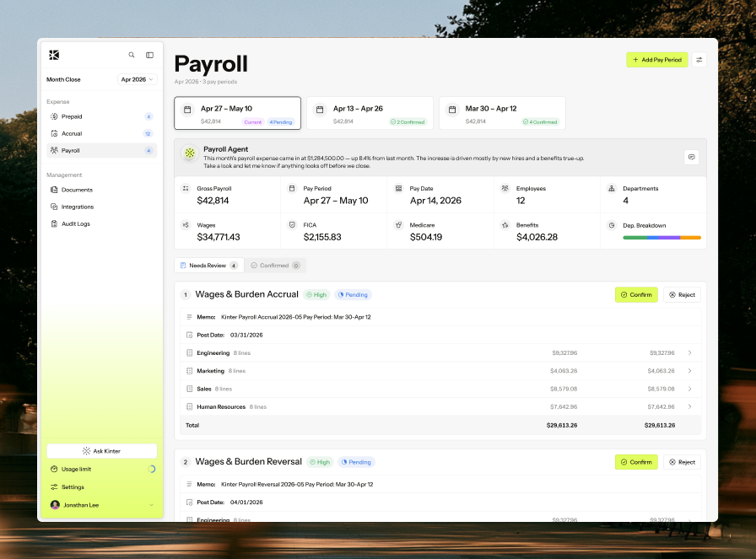Select the Mar 30 – Apr 12 pay period card
756x559 pixels.
[502, 113]
